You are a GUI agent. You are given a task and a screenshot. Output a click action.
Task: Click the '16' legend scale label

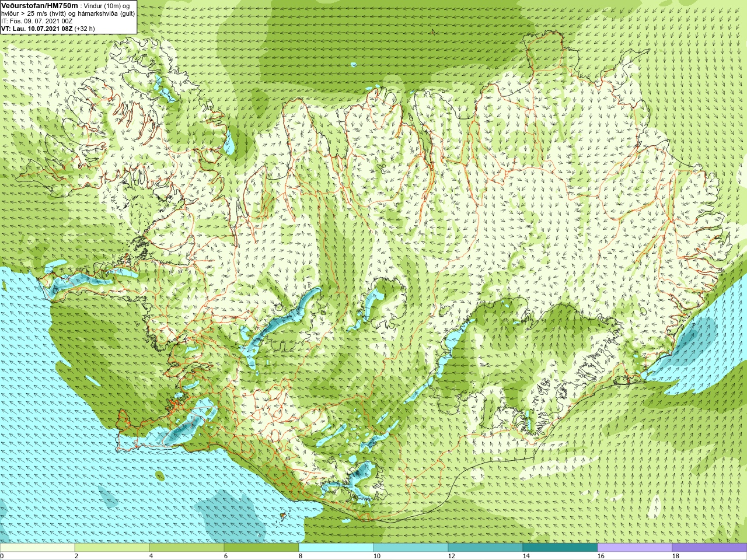pyautogui.click(x=601, y=556)
